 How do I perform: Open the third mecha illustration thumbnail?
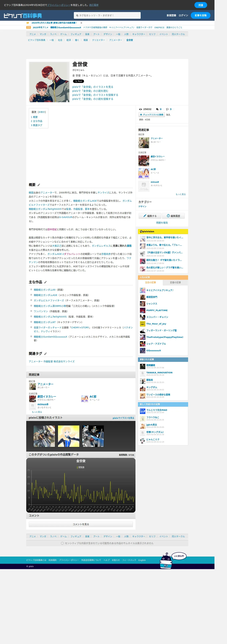pyautogui.click(x=93, y=436)
